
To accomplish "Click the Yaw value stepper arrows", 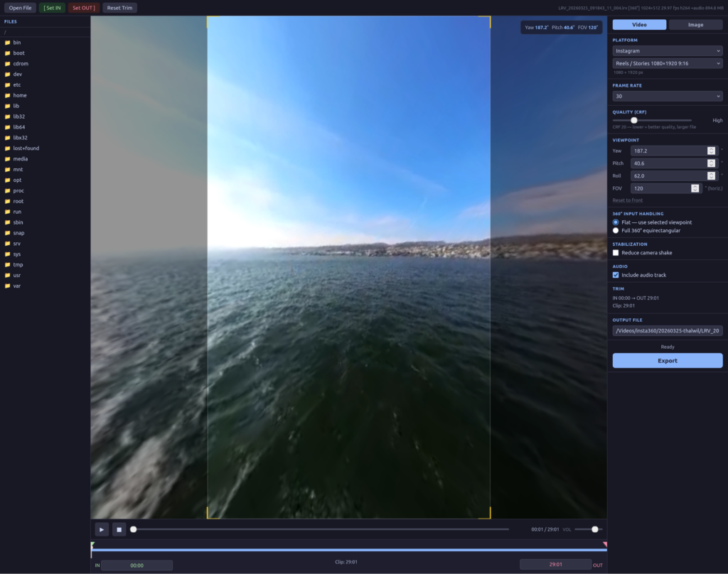I will pyautogui.click(x=711, y=151).
